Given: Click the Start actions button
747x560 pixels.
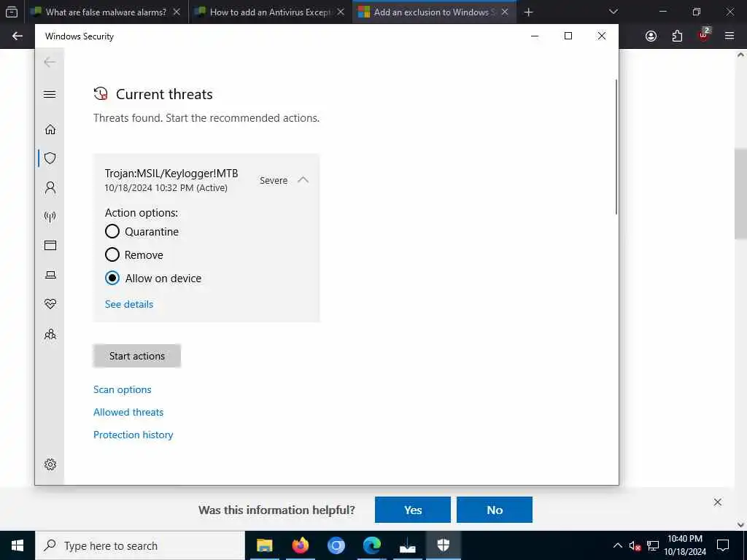Looking at the screenshot, I should coord(136,356).
